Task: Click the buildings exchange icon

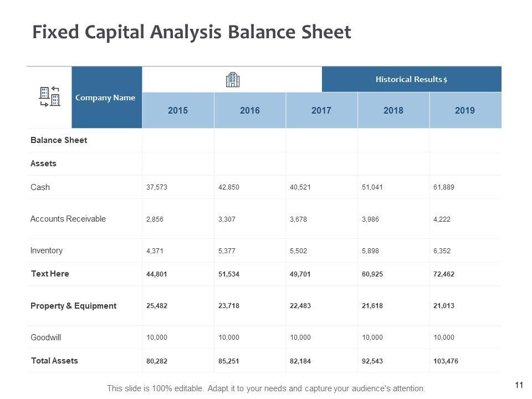Action: point(49,97)
